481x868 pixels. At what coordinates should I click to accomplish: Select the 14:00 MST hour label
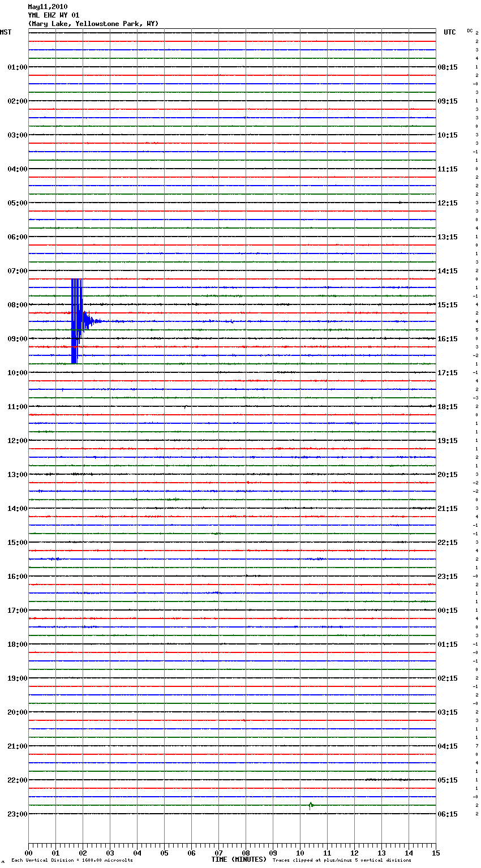(x=17, y=508)
